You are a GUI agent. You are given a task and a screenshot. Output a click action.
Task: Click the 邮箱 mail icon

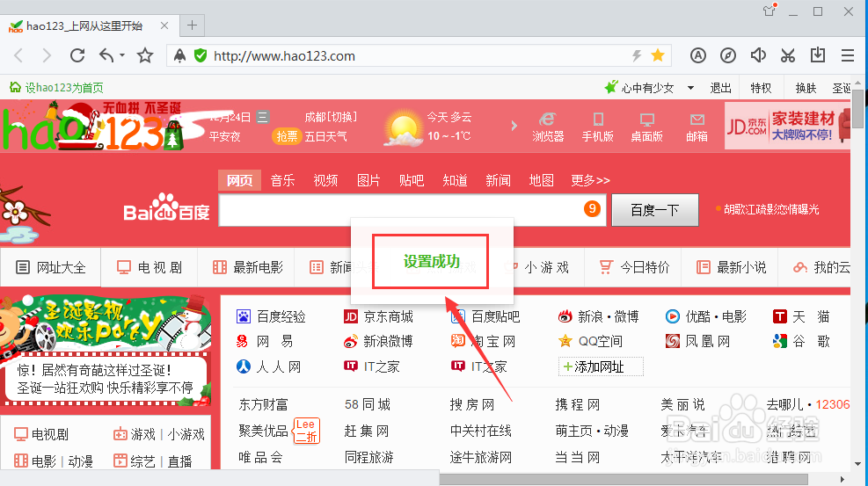click(697, 127)
